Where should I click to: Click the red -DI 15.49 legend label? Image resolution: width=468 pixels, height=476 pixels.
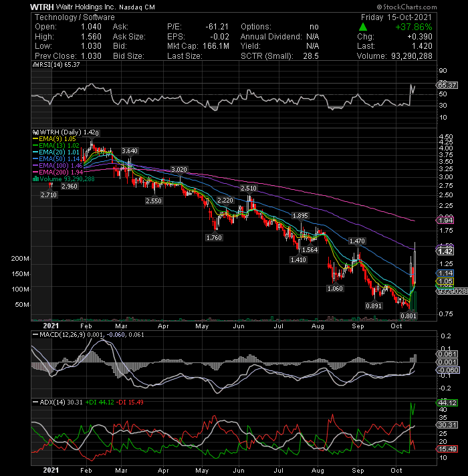point(130,402)
